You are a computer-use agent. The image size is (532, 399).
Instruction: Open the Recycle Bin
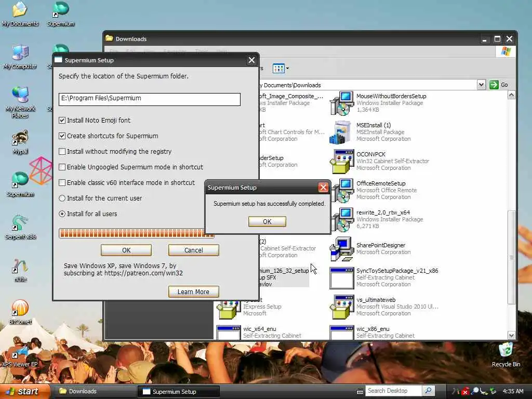[x=506, y=355]
